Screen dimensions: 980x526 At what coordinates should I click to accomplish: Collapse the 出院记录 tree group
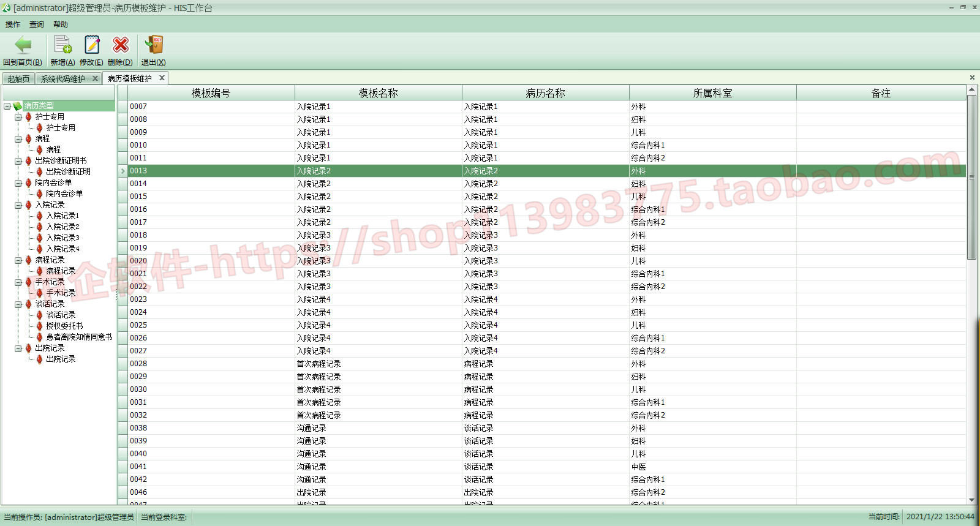[18, 348]
